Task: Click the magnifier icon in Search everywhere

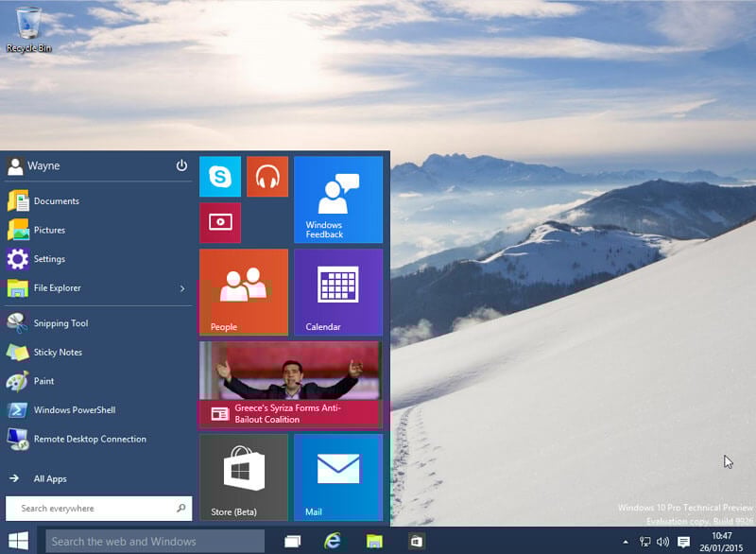Action: click(181, 508)
